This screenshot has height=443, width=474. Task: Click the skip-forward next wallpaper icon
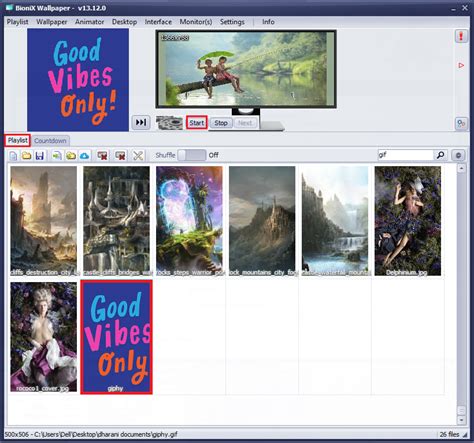(141, 122)
